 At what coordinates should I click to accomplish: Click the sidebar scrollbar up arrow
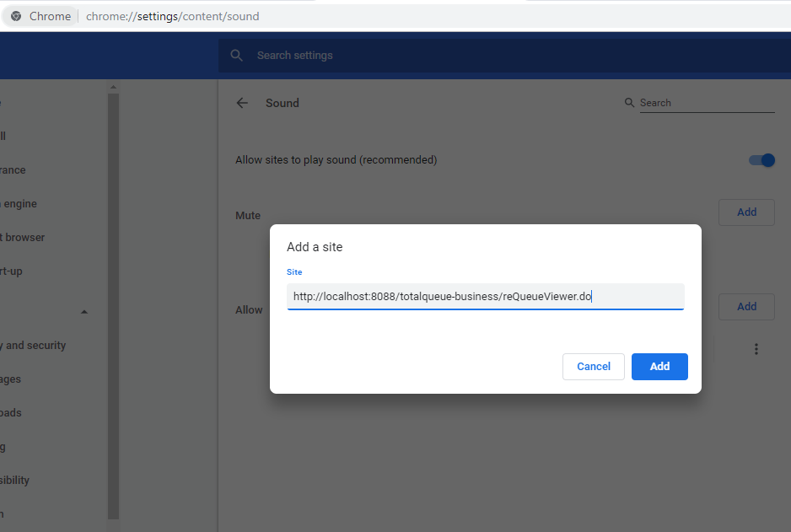pyautogui.click(x=113, y=87)
